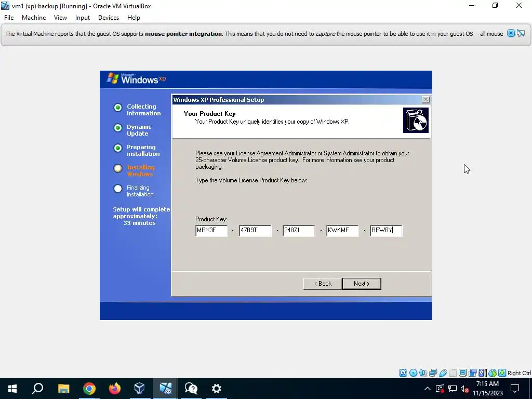Open the View menu
532x399 pixels.
pos(60,18)
